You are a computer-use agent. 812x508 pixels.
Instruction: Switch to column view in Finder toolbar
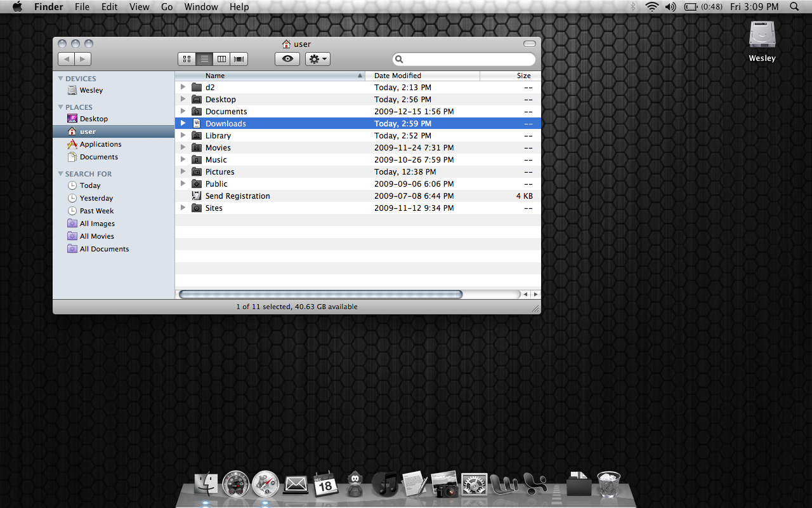click(x=221, y=59)
